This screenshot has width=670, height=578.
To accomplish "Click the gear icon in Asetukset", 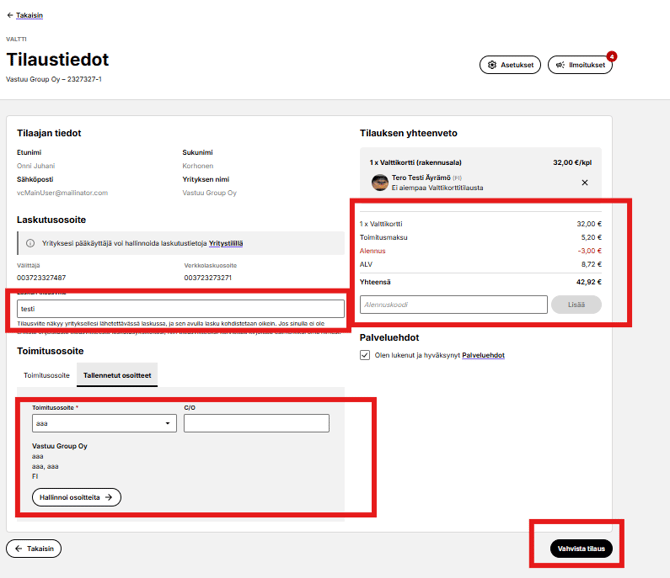I will [x=492, y=65].
